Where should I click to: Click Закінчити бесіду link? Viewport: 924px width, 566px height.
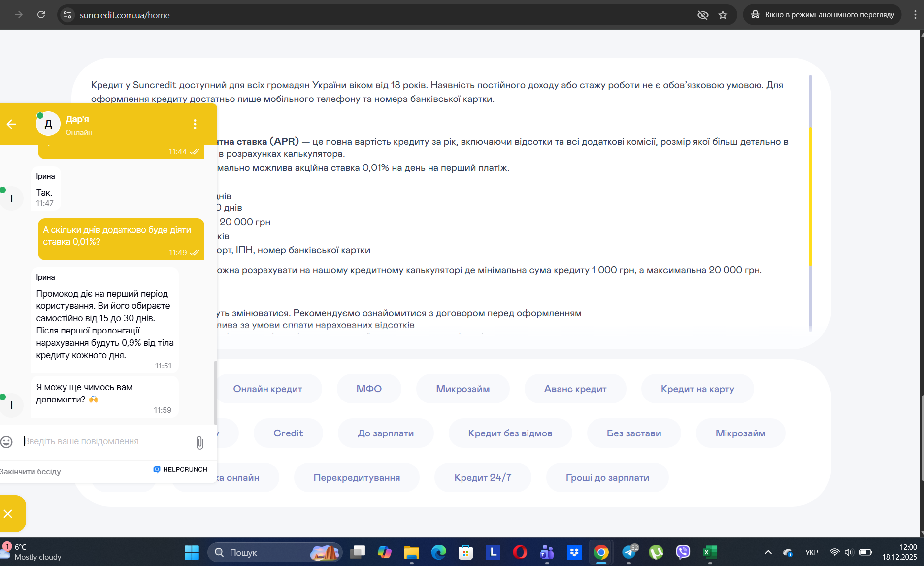31,471
